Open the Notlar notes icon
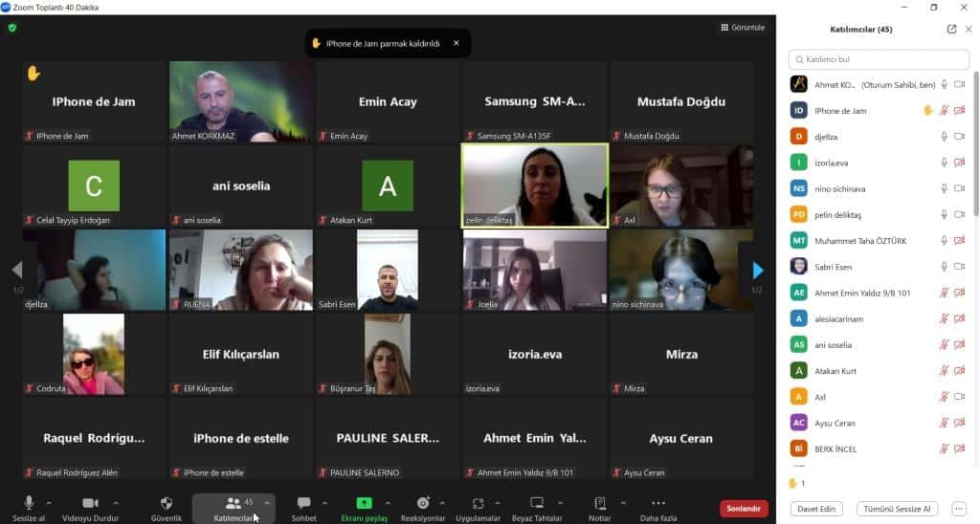This screenshot has height=524, width=980. (x=599, y=503)
